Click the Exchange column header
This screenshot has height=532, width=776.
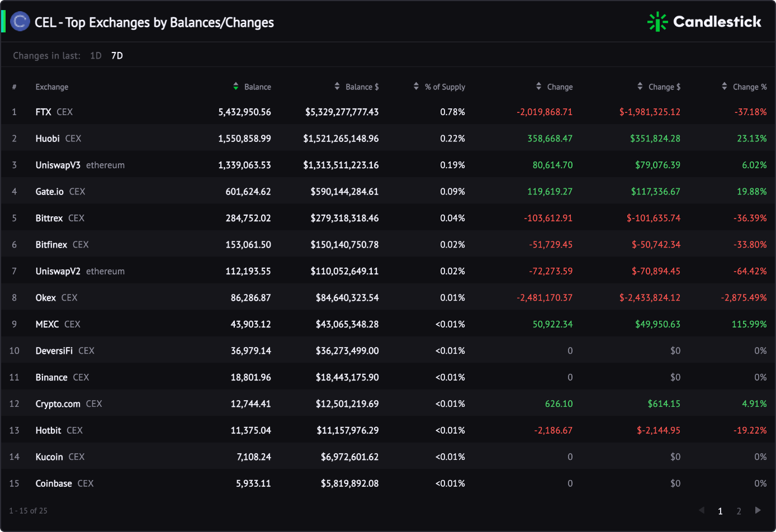[52, 87]
